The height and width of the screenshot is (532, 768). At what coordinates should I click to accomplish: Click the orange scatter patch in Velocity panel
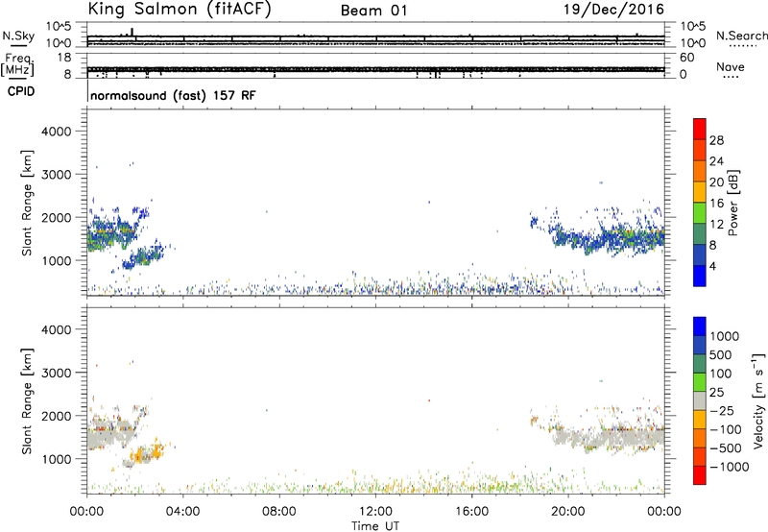click(x=146, y=453)
